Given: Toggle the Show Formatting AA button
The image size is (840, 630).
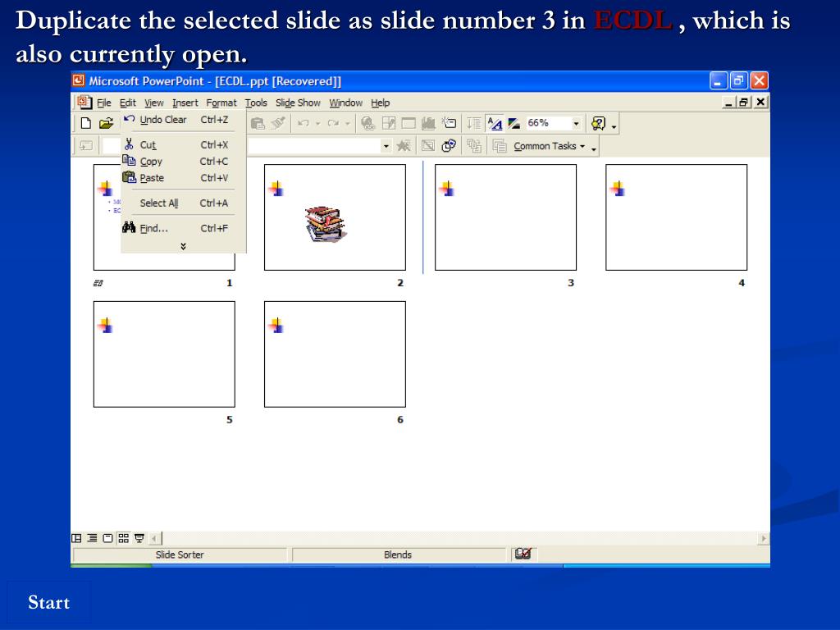Looking at the screenshot, I should [495, 123].
